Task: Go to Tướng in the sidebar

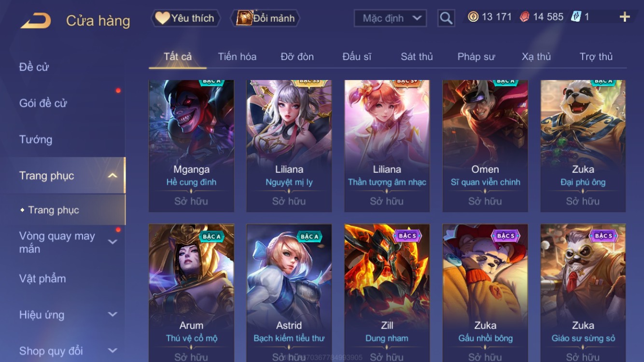Action: (36, 139)
